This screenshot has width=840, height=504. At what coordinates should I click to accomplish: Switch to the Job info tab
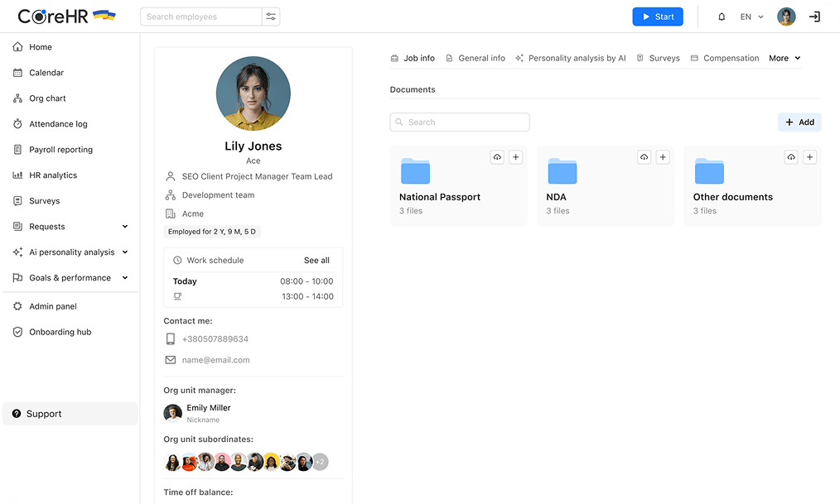[413, 58]
